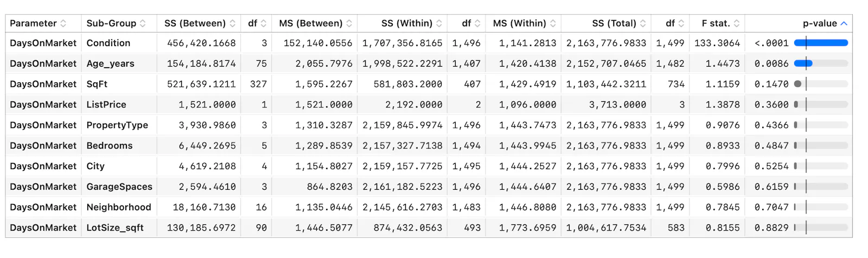Image resolution: width=868 pixels, height=258 pixels.
Task: Sort by the Parameter column icon
Action: click(x=63, y=23)
